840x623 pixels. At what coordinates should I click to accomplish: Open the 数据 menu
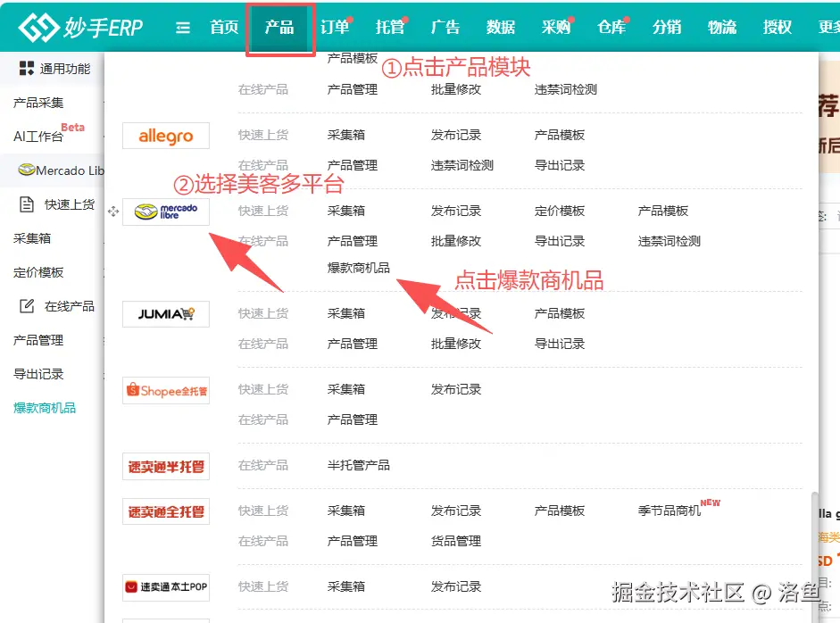(501, 27)
